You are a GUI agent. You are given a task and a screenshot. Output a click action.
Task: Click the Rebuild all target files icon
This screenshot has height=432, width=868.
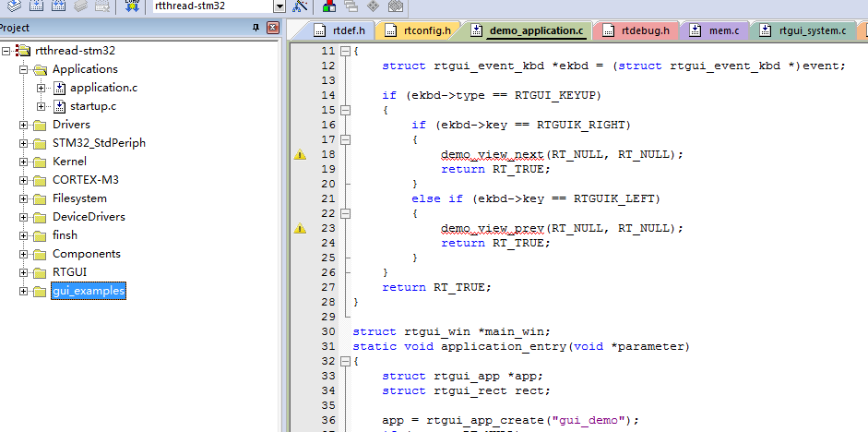click(x=59, y=6)
